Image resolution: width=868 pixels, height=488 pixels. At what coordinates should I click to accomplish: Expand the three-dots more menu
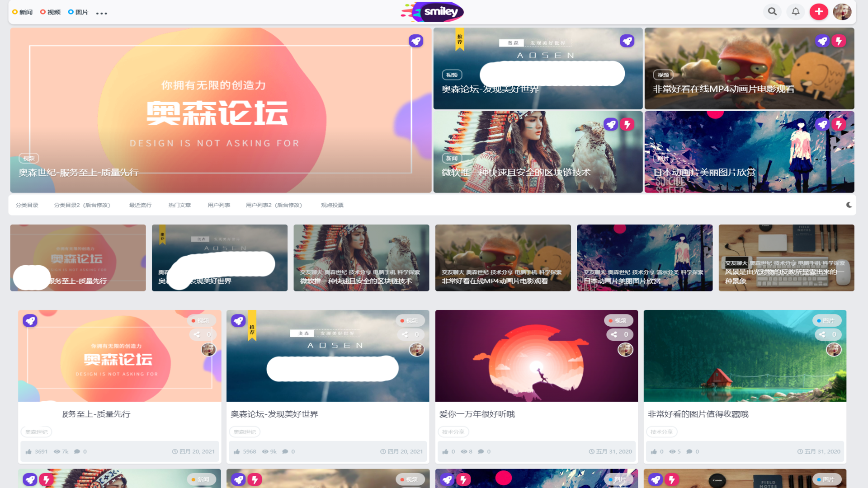click(102, 13)
